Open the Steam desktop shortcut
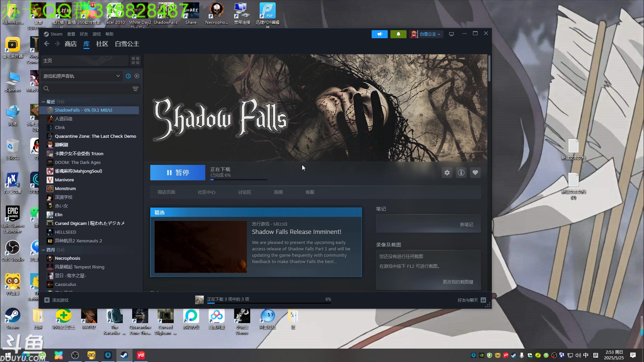The height and width of the screenshot is (362, 644). 13,319
